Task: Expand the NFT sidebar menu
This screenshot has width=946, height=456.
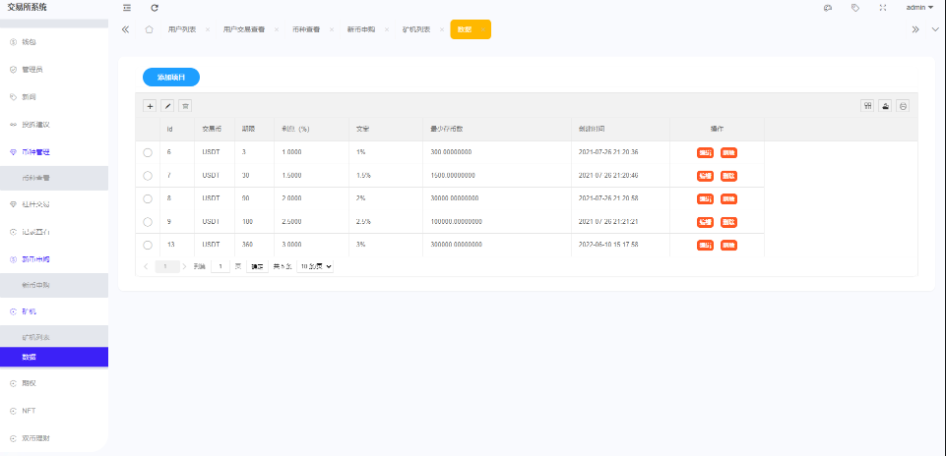Action: (x=54, y=411)
